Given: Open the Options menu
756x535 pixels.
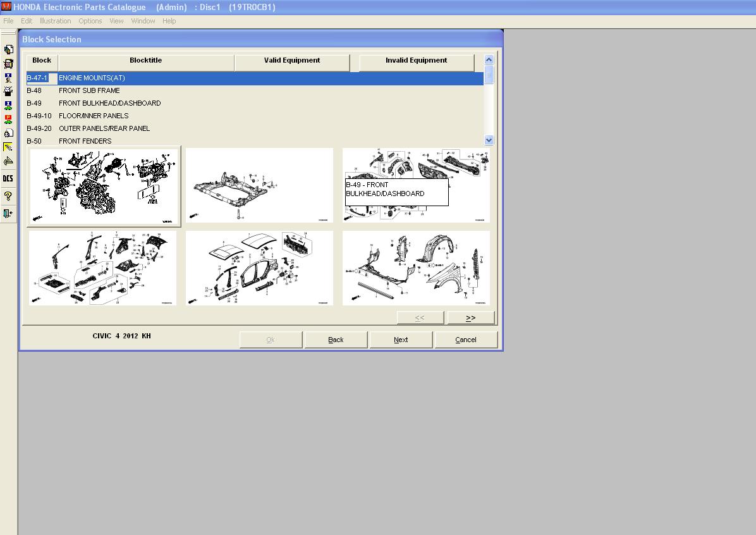Looking at the screenshot, I should [x=90, y=21].
